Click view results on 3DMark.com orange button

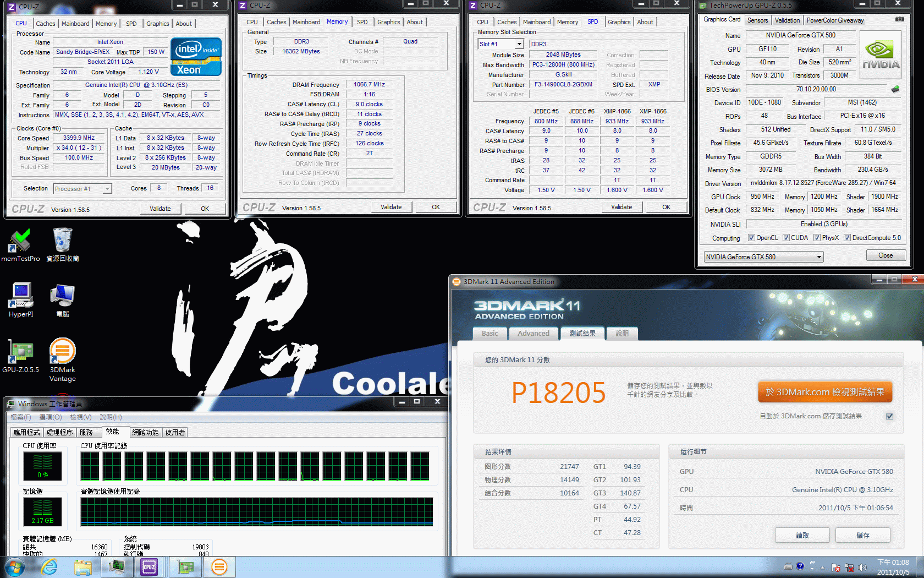tap(825, 392)
